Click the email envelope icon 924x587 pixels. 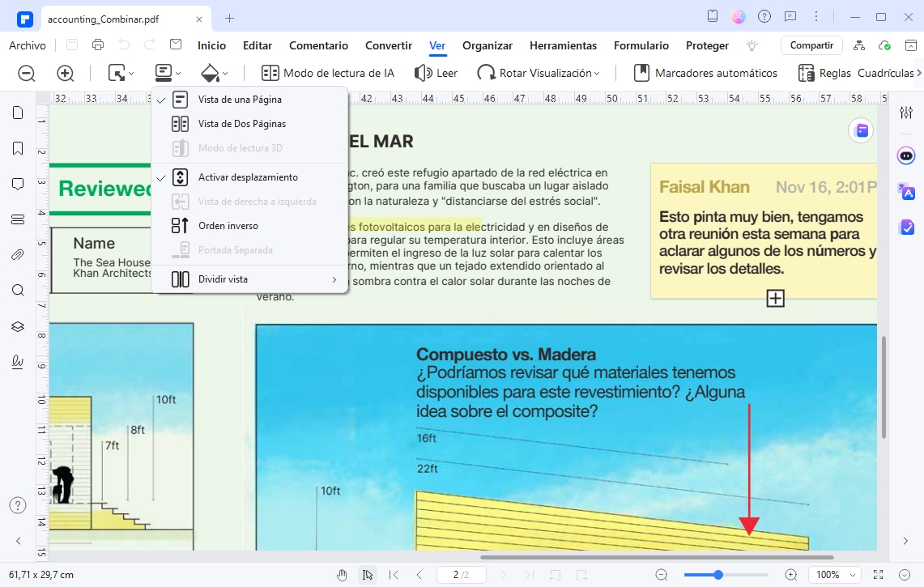[176, 45]
